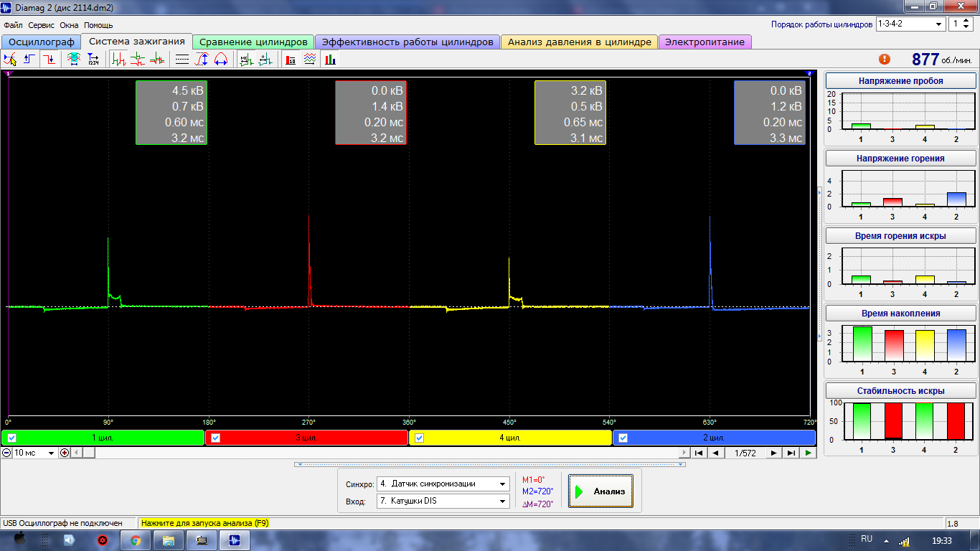The image size is (980, 551).
Task: Click the Анализ button
Action: tap(600, 491)
